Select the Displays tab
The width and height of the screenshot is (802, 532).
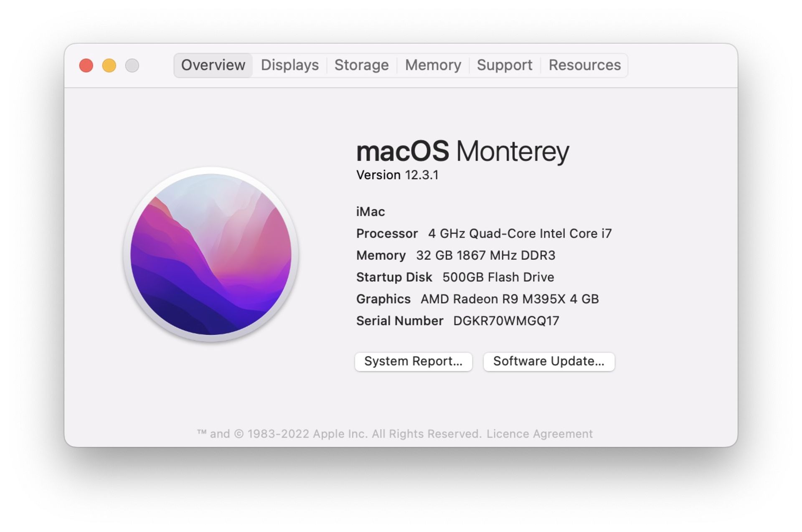point(290,65)
